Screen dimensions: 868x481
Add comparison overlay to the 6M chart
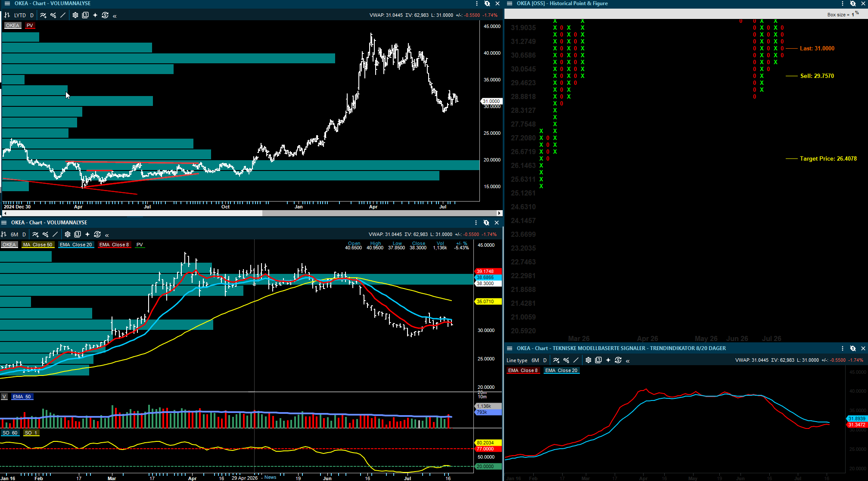pos(45,234)
